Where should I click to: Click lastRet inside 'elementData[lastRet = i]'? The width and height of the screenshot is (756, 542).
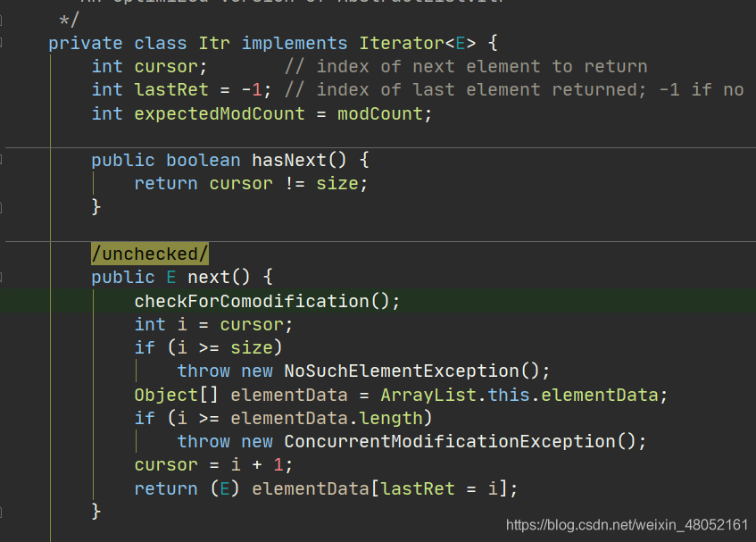point(418,489)
